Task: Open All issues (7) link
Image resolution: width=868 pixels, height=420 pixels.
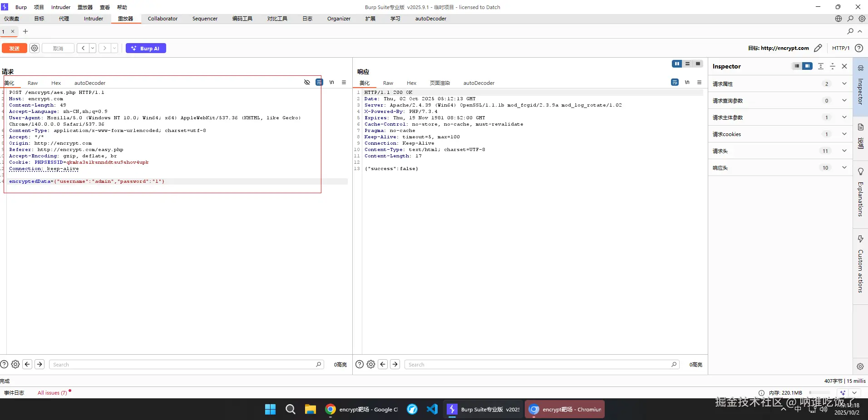Action: (x=52, y=393)
